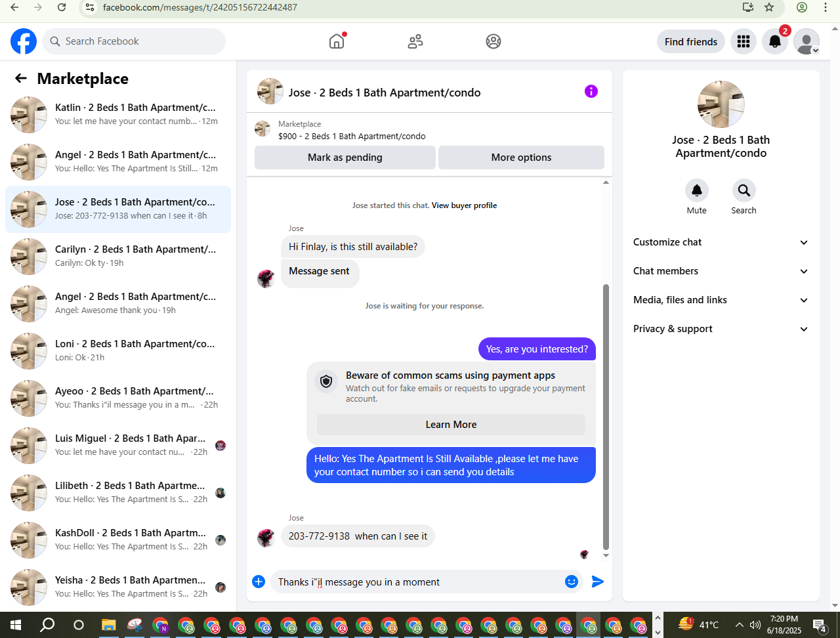Click the taskbar volume icon
This screenshot has width=840, height=638.
pos(755,625)
